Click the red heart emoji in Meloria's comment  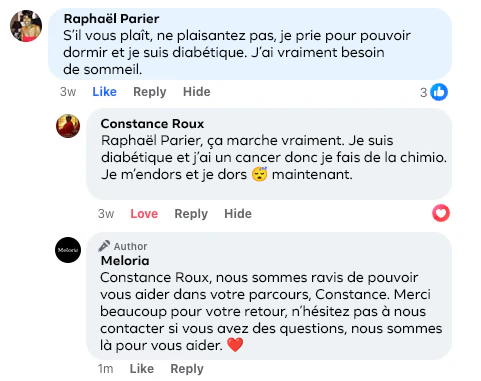click(235, 345)
